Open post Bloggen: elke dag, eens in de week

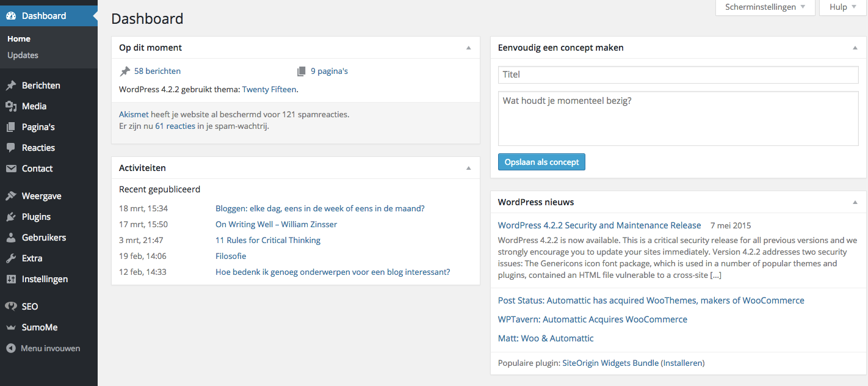coord(320,208)
